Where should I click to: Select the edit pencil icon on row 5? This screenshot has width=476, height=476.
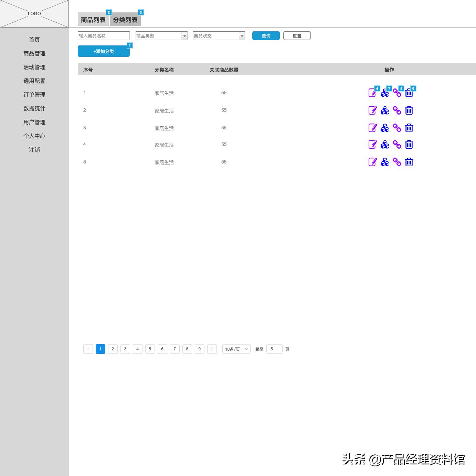372,162
